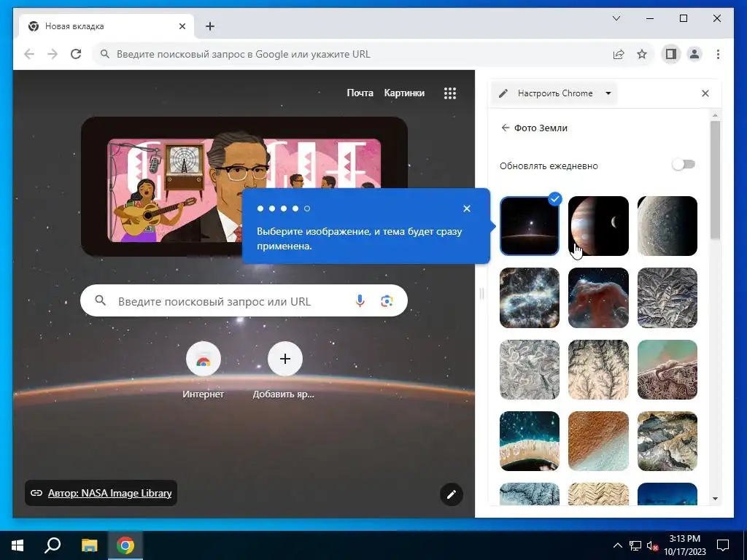Screen dimensions: 747x560
Task: Open Google apps grid icon
Action: 449,93
